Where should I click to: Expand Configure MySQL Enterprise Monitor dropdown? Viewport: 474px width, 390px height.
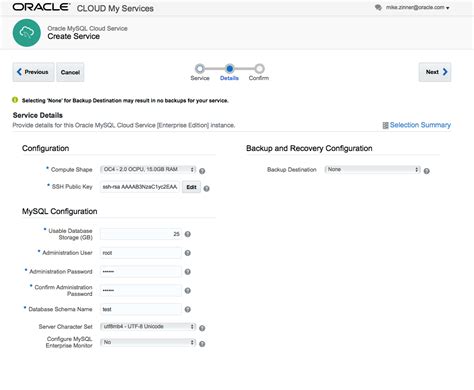coord(148,342)
